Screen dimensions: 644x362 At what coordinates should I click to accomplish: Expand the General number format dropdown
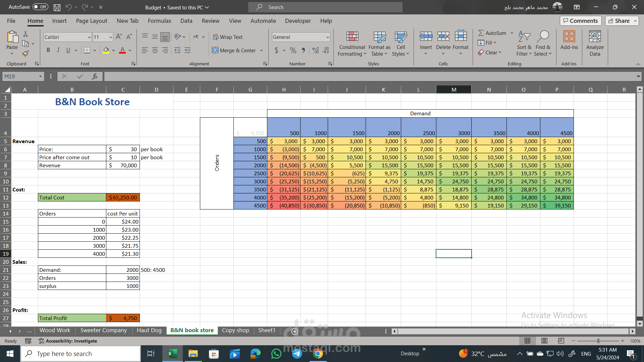(x=327, y=37)
